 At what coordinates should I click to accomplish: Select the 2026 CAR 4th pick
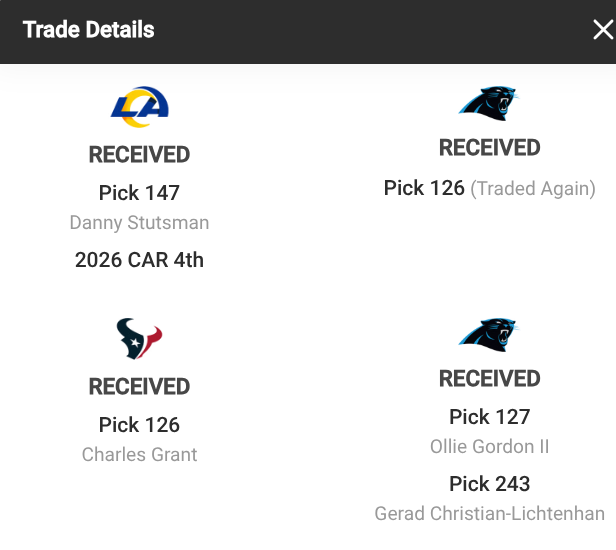coord(139,260)
